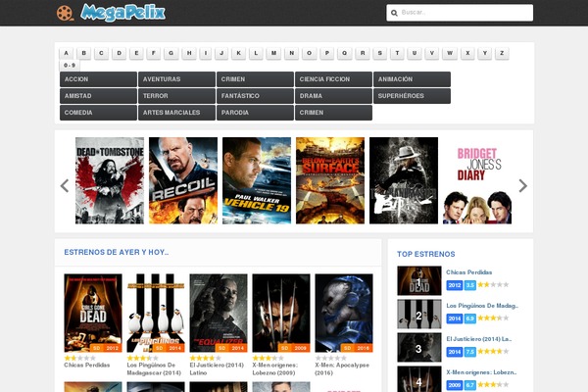Open top estrenos thumbnail number 1

coord(419,281)
